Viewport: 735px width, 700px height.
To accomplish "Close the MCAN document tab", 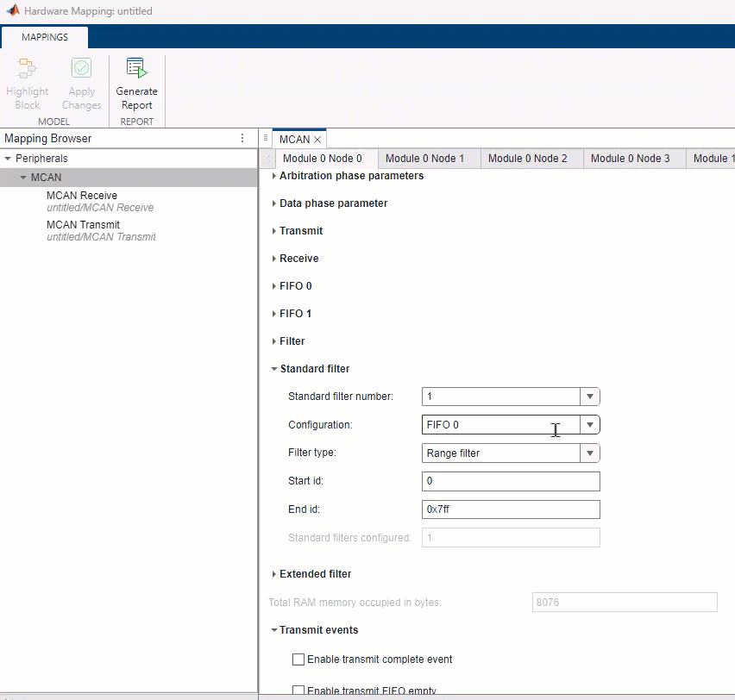I will tap(317, 138).
